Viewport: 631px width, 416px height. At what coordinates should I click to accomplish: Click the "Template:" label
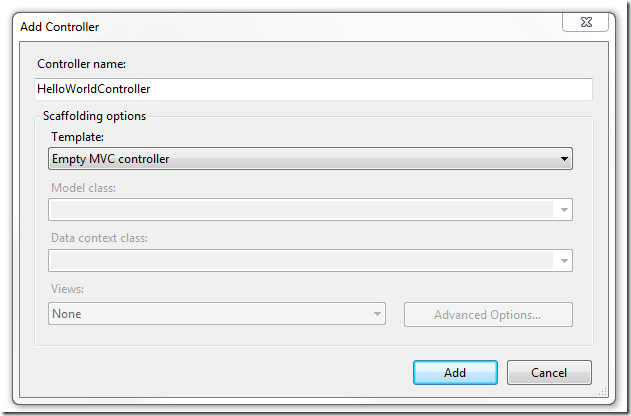(76, 136)
